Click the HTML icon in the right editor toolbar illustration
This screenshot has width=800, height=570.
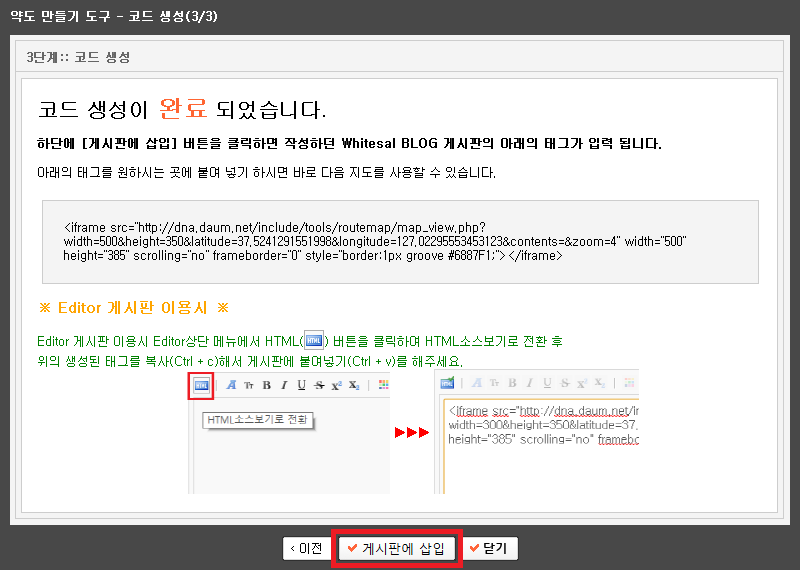[447, 383]
